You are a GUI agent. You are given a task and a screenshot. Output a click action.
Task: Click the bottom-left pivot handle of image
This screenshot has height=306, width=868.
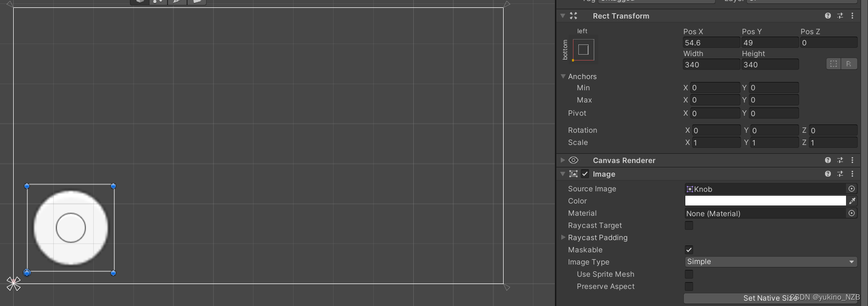[x=27, y=273]
